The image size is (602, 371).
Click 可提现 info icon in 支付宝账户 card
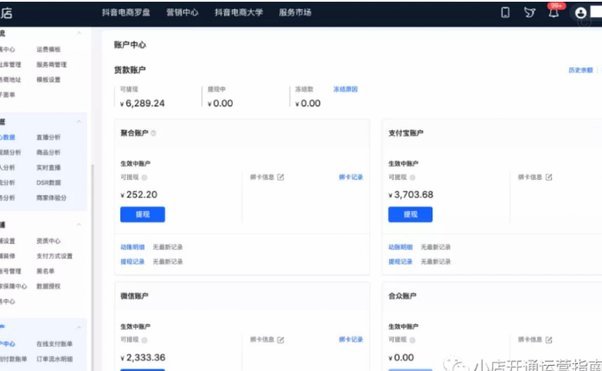coord(412,177)
